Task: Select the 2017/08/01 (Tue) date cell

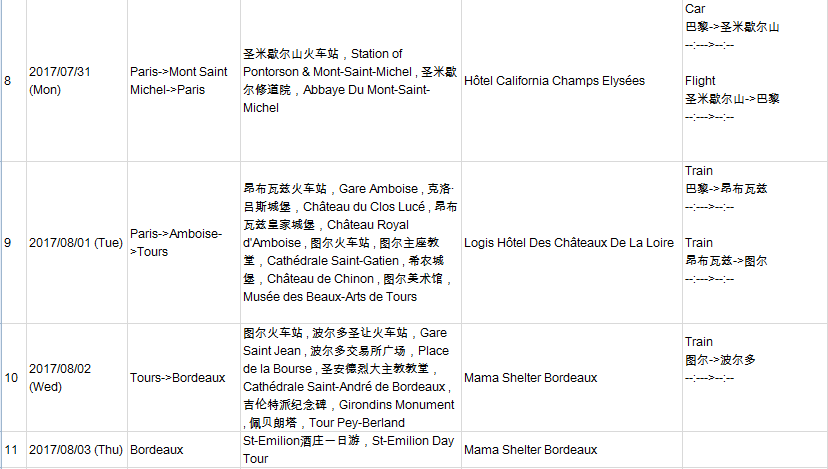Action: pos(75,243)
